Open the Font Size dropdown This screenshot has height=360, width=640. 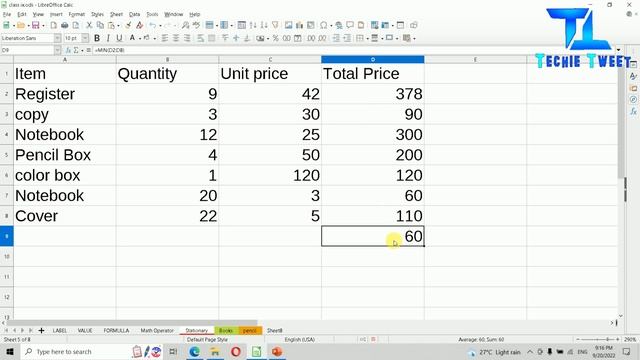tap(85, 38)
